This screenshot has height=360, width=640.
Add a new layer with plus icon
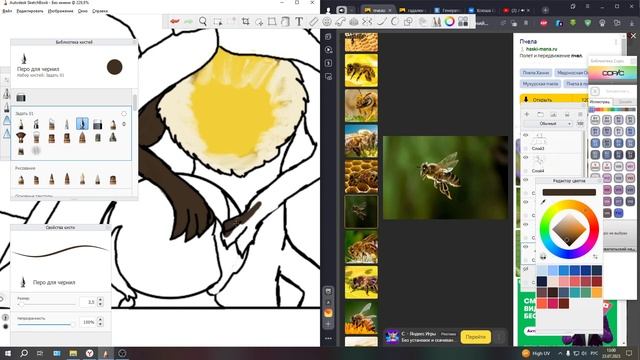pyautogui.click(x=527, y=114)
